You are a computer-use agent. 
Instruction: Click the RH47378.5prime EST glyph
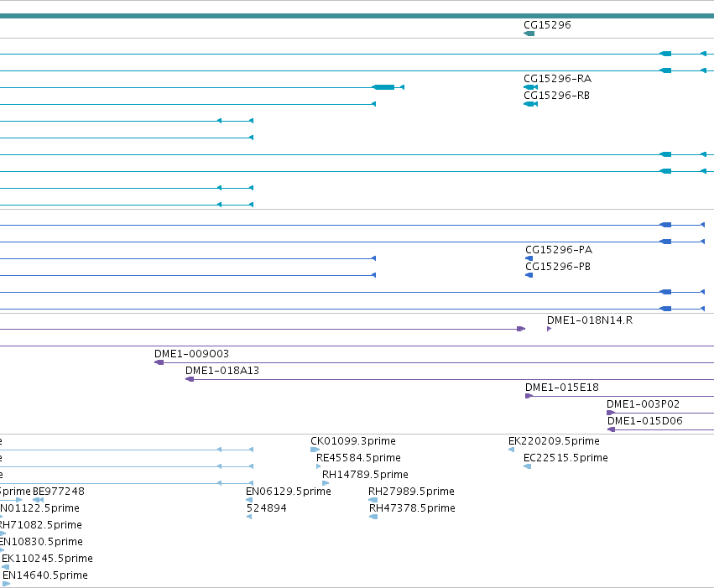tap(373, 518)
